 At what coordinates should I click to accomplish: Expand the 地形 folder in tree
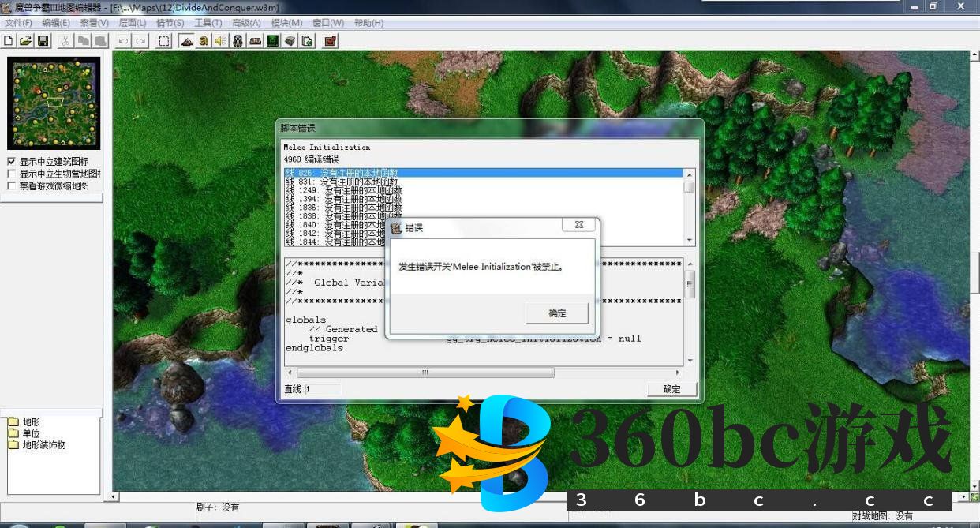pyautogui.click(x=13, y=421)
